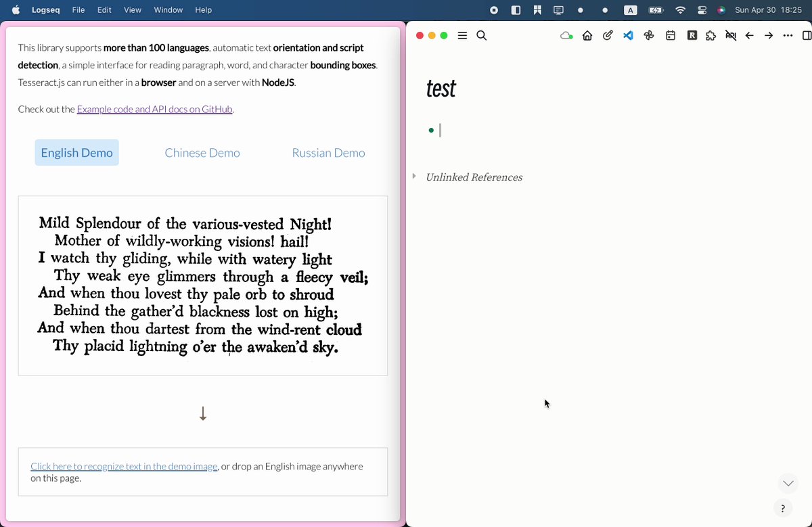Click to recognize text in demo image
The image size is (812, 527).
tap(124, 466)
